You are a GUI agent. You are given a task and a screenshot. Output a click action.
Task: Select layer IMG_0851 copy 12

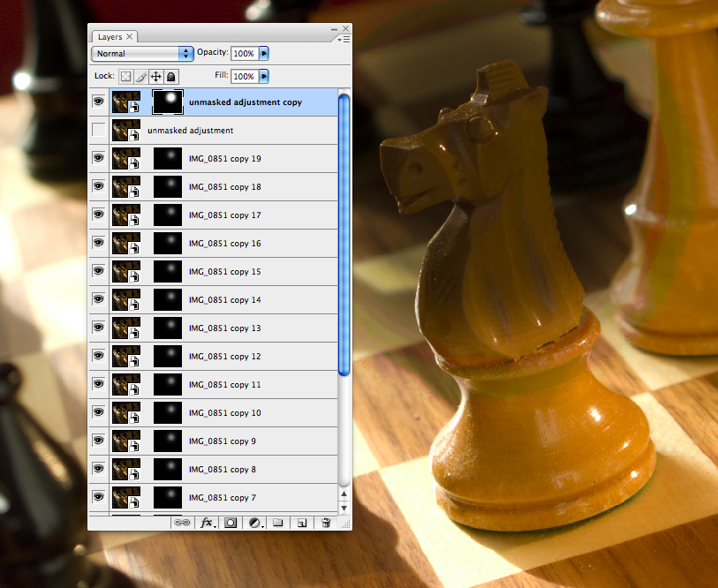[x=225, y=357]
